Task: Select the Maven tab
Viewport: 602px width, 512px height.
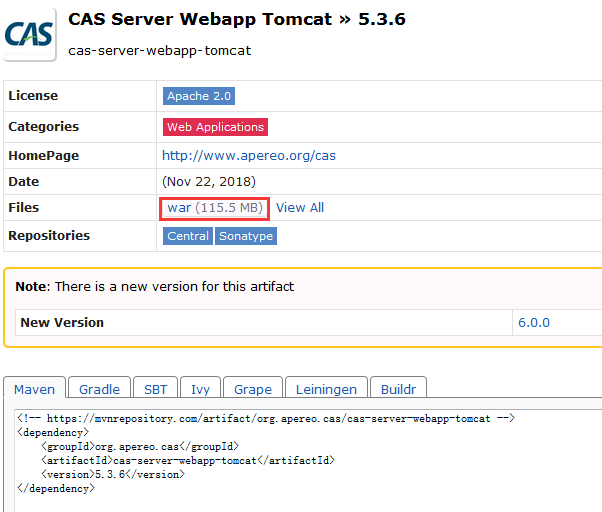Action: click(x=35, y=388)
